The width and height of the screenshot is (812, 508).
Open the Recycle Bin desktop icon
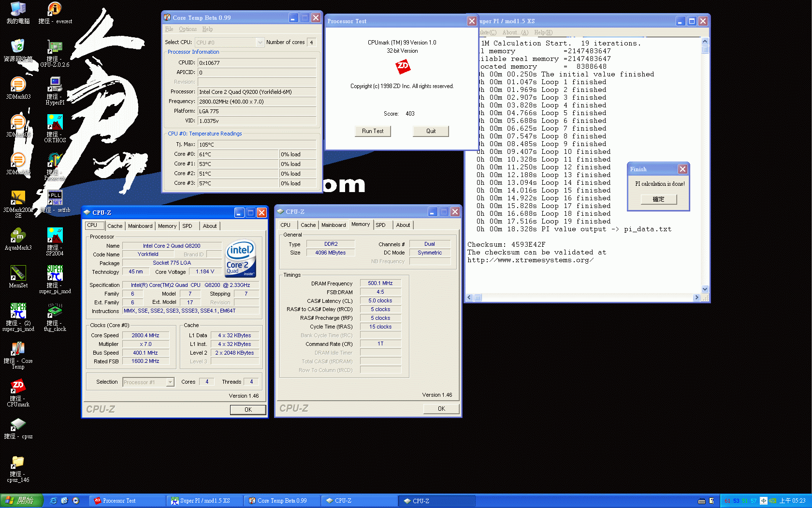tap(18, 50)
